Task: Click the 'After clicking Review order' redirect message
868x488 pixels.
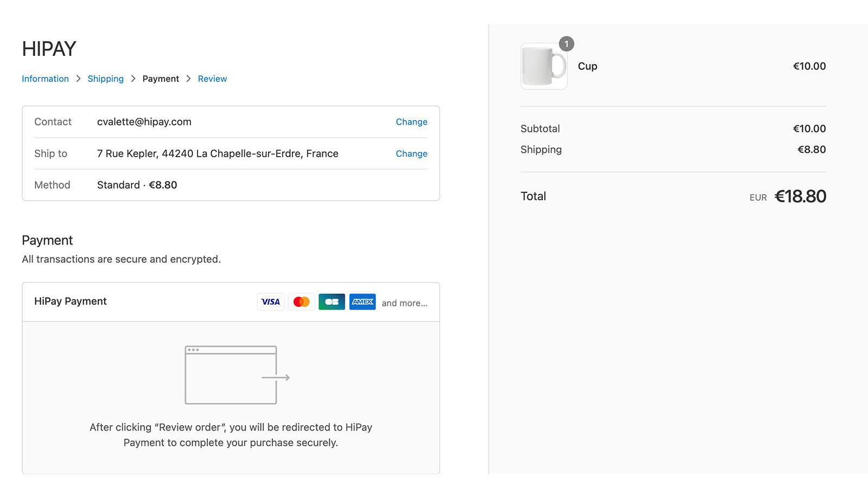Action: (x=231, y=435)
